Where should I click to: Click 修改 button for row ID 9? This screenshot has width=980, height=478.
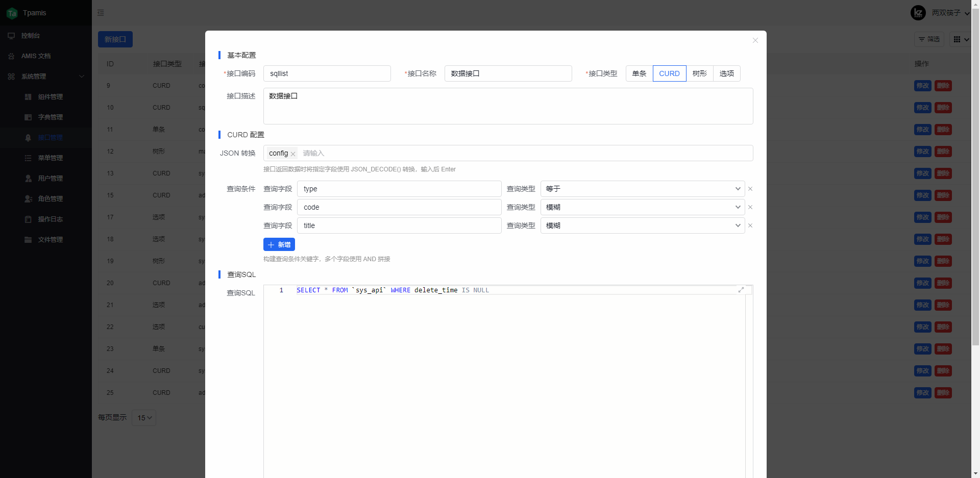[x=922, y=86]
